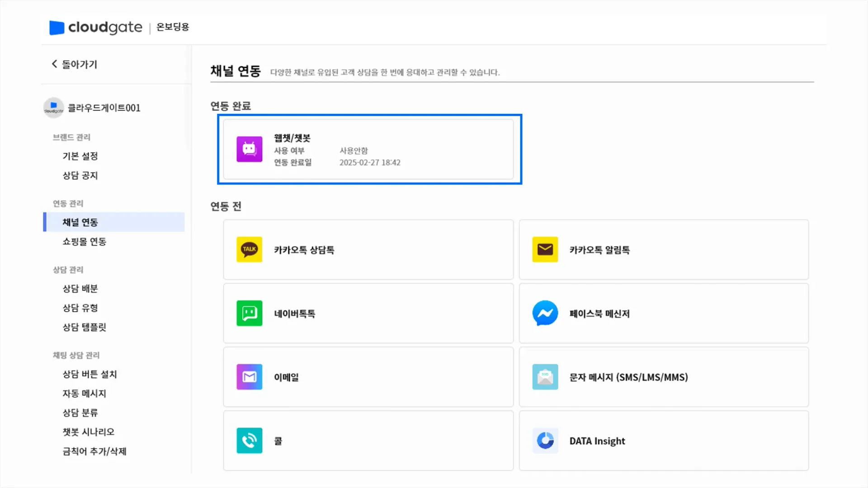Switch to 기본 설정 settings
Screen dimensions: 868x488
(80, 156)
